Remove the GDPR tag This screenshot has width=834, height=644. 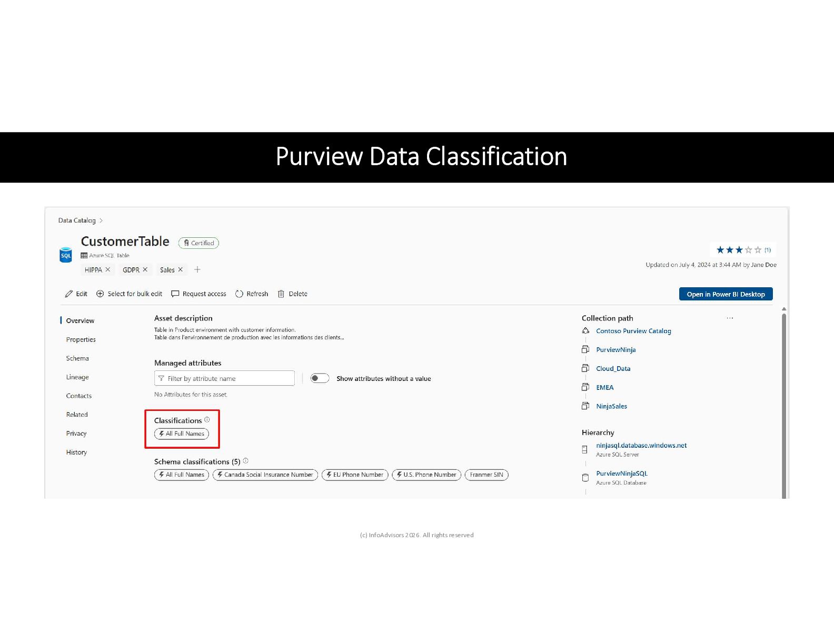[x=145, y=269]
